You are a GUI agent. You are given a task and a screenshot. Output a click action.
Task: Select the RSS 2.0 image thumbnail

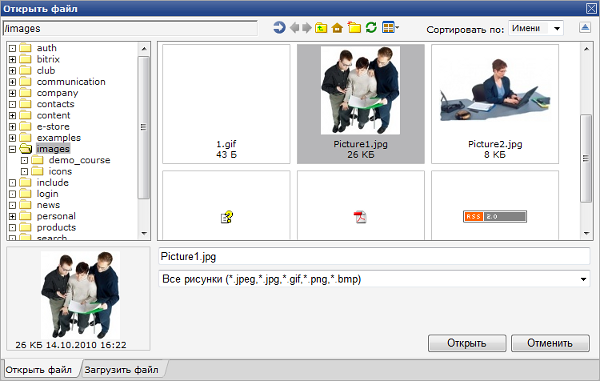495,217
